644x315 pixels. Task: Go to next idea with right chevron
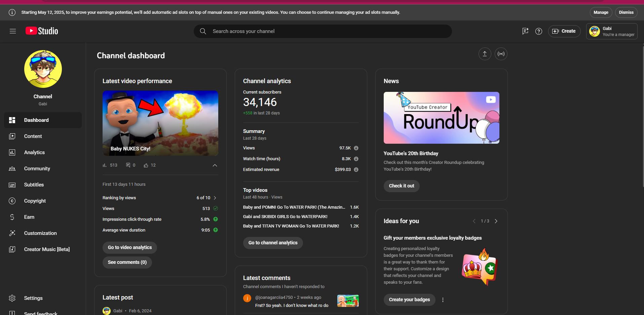pos(496,221)
